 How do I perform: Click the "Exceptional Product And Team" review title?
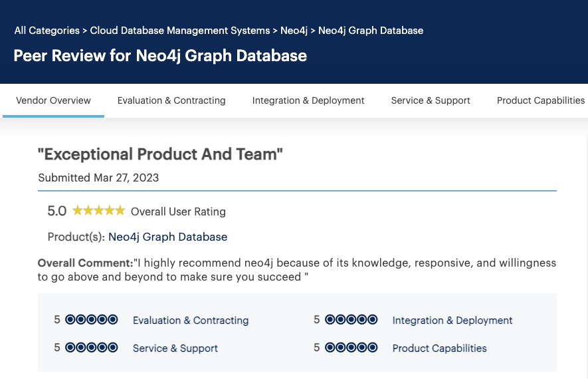[161, 154]
